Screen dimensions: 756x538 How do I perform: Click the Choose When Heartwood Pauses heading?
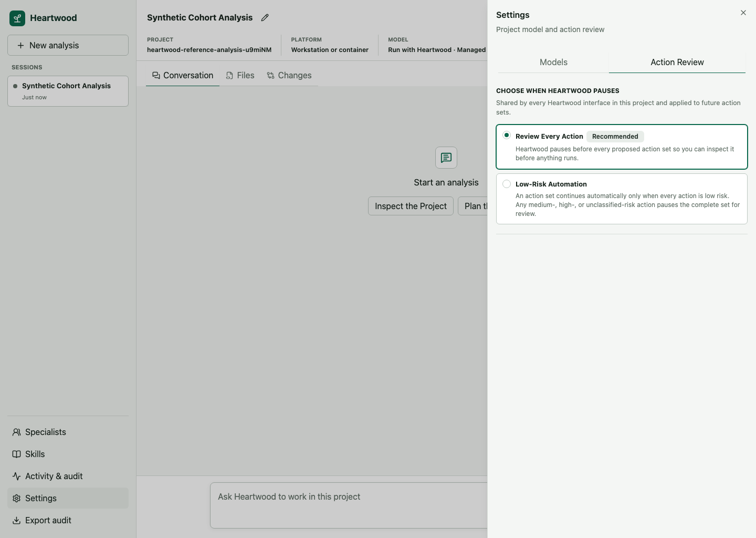click(558, 91)
